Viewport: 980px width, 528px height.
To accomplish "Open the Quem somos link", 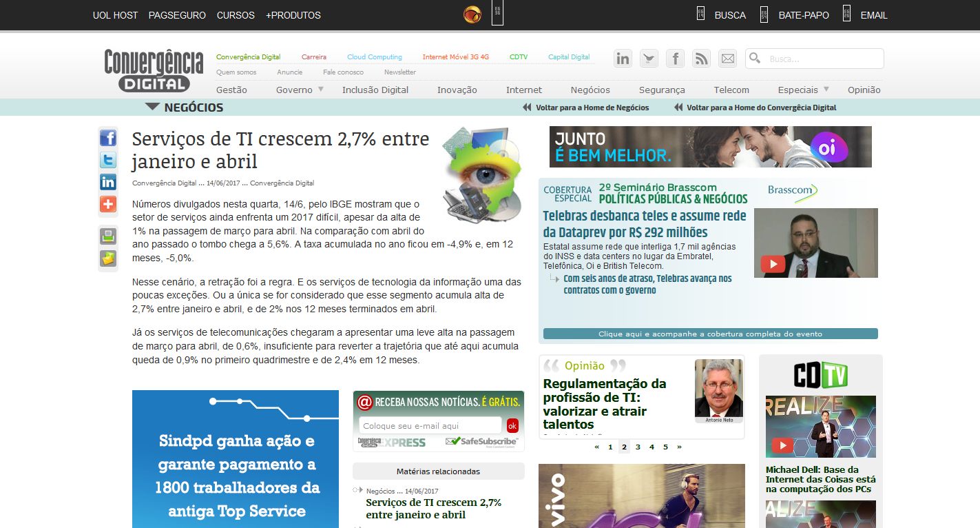I will [236, 72].
